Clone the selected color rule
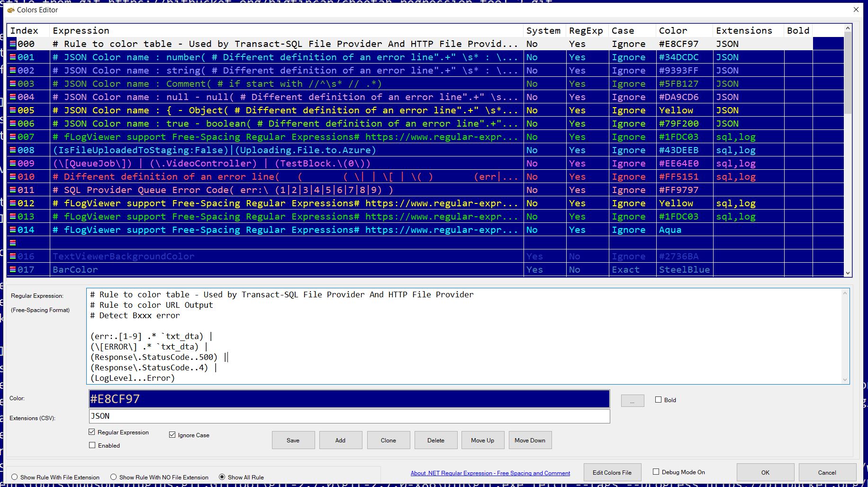Viewport: 868px width, 487px height. coord(388,440)
